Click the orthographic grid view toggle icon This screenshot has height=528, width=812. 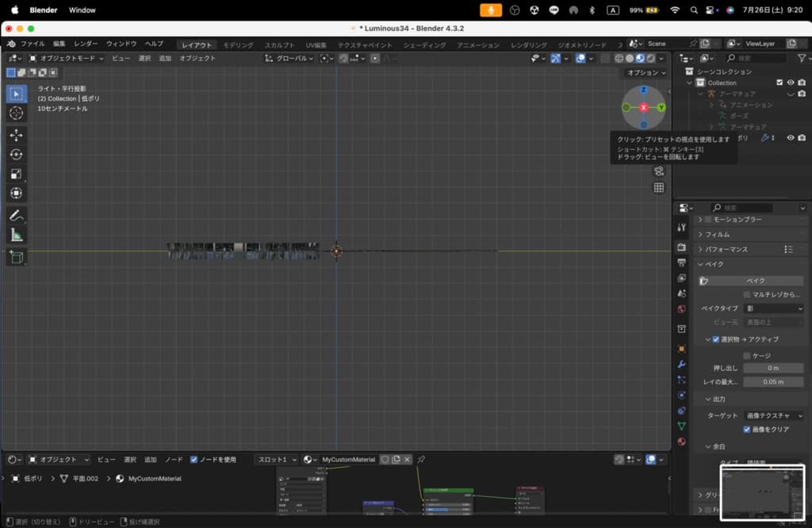(659, 188)
